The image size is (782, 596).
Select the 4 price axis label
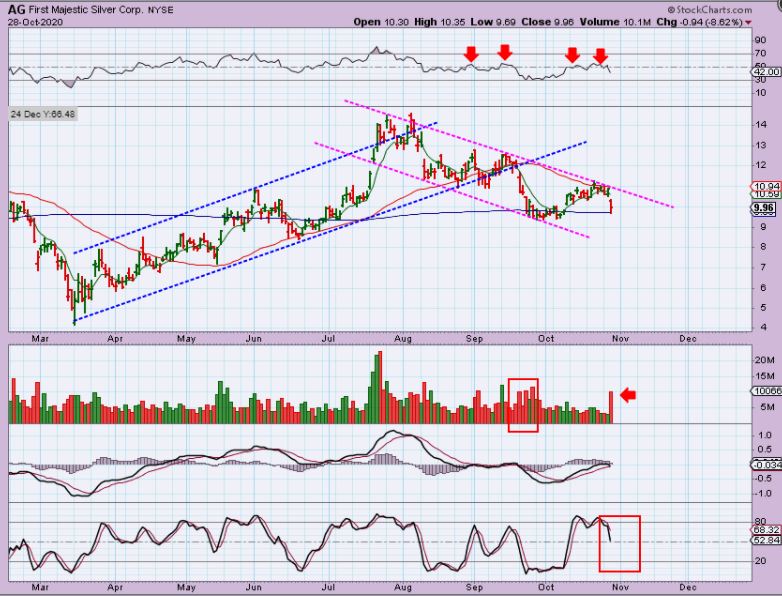(764, 328)
